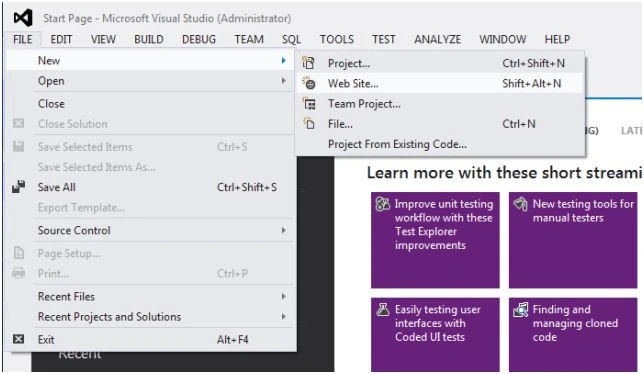Expand the Open submenu arrow
The height and width of the screenshot is (374, 644).
click(283, 80)
